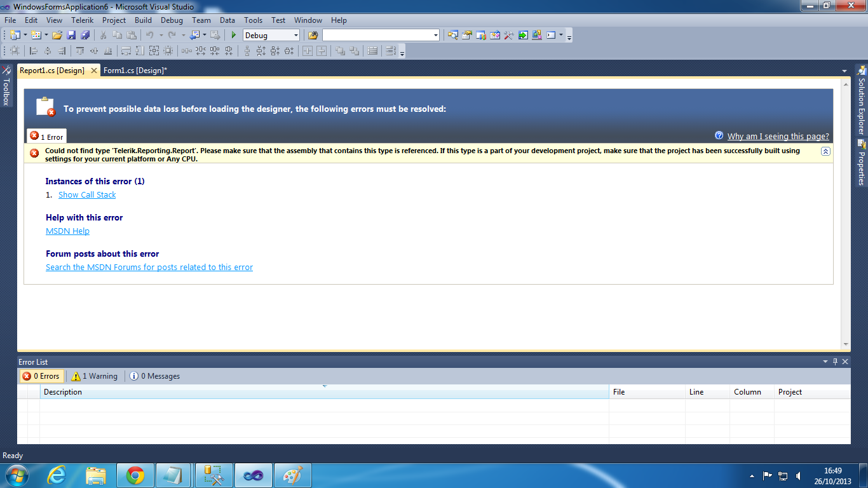Viewport: 868px width, 488px height.
Task: Open the Toolbox side tab
Action: [6, 85]
